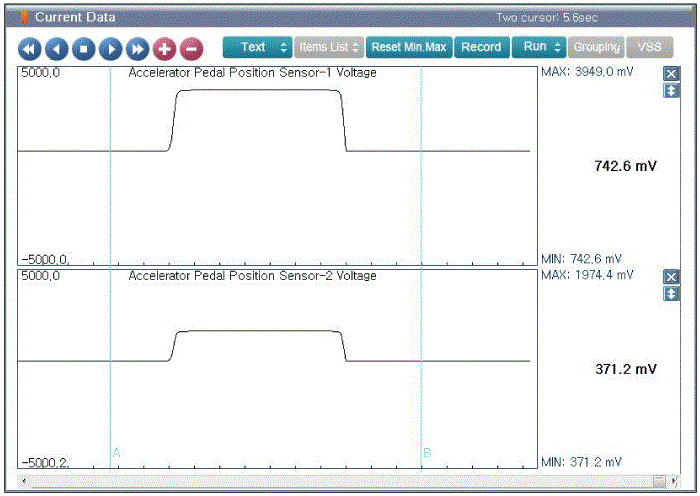
Task: Fast forward with the double right arrow
Action: (x=138, y=49)
